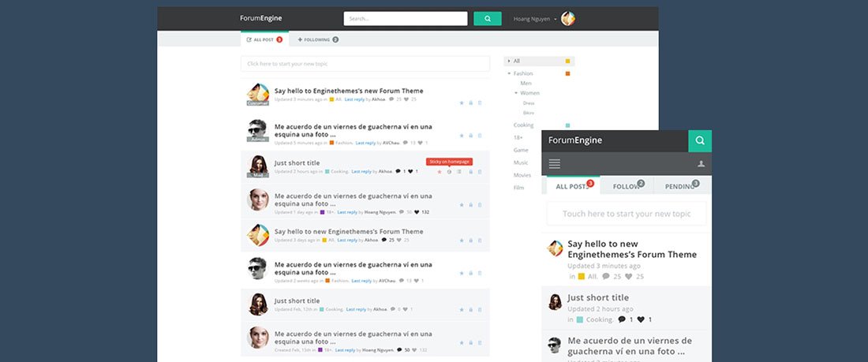Viewport: 868px width, 362px height.
Task: Click the teal Cooking category color swatch
Action: tap(567, 125)
